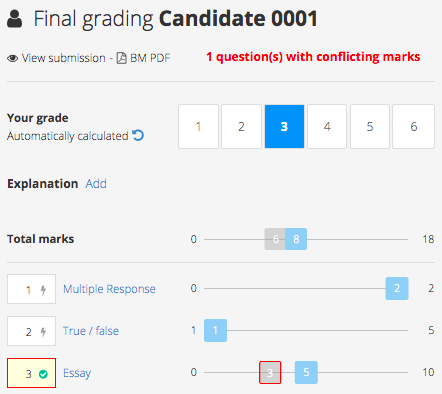Click lightning icon in Multiple Response mark box
This screenshot has height=394, width=442.
pyautogui.click(x=43, y=290)
